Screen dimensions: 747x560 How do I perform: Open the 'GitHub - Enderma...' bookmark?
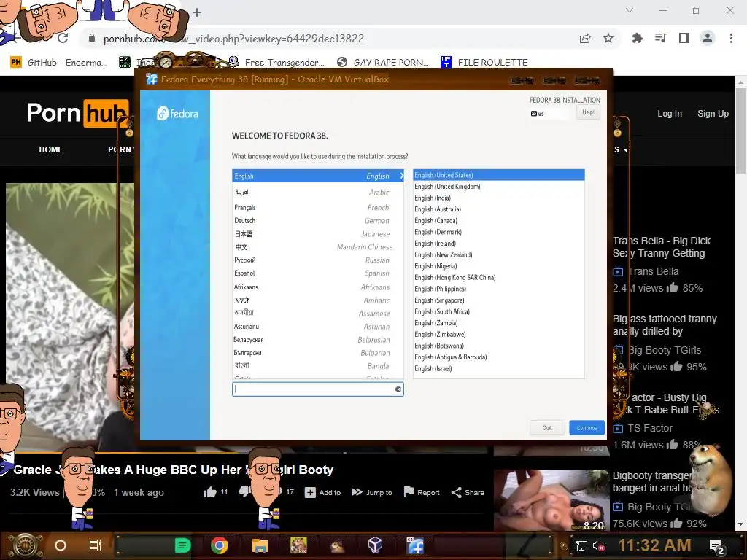[x=58, y=63]
